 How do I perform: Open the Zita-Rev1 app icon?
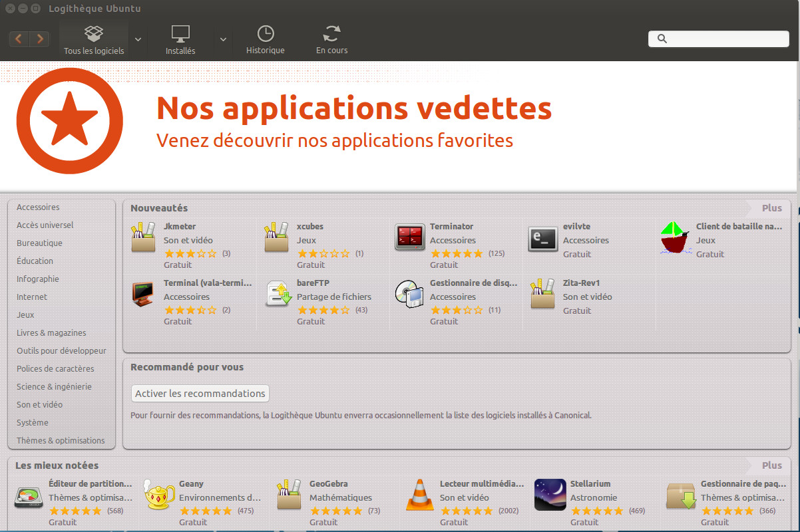[542, 294]
